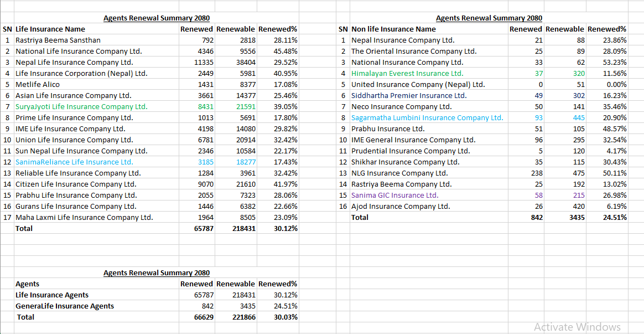Screen dimensions: 644x334
Task: Select the Himalayan Everest Insurance Ltd. cell
Action: (x=407, y=73)
